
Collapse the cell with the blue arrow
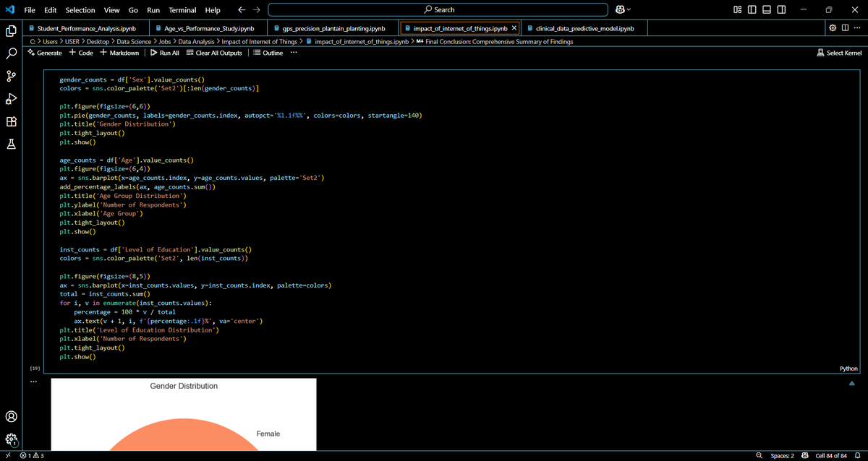tap(851, 384)
